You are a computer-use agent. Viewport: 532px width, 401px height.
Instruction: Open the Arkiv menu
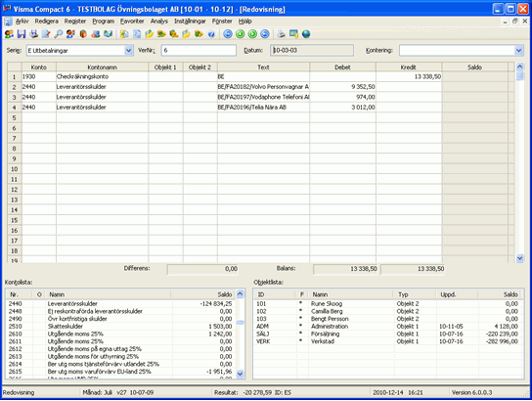[x=22, y=22]
